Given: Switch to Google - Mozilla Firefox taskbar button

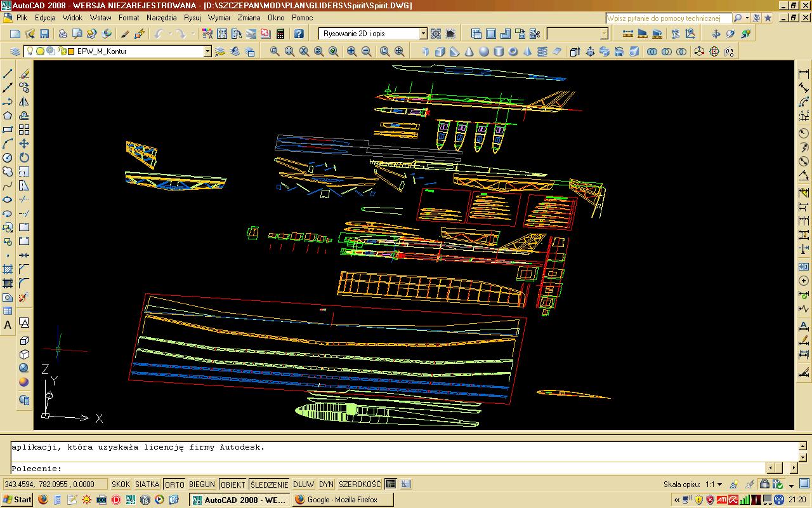Looking at the screenshot, I should click(343, 500).
